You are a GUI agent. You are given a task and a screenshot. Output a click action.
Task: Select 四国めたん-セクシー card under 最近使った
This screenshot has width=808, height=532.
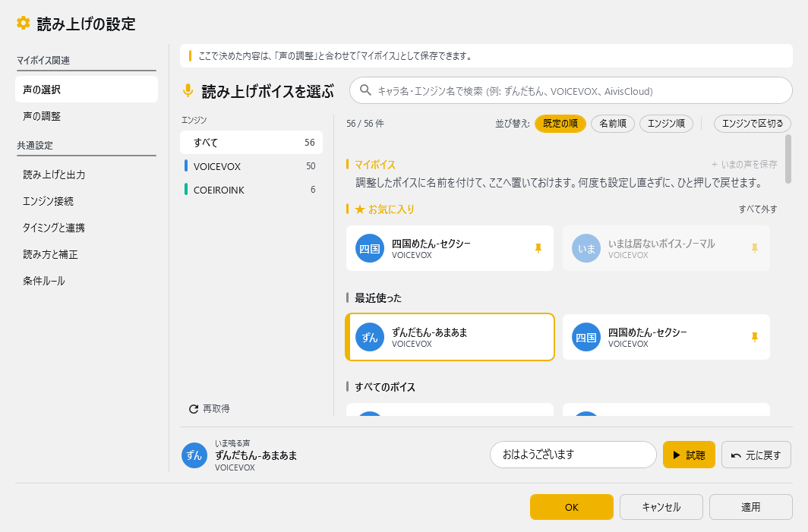click(x=666, y=337)
